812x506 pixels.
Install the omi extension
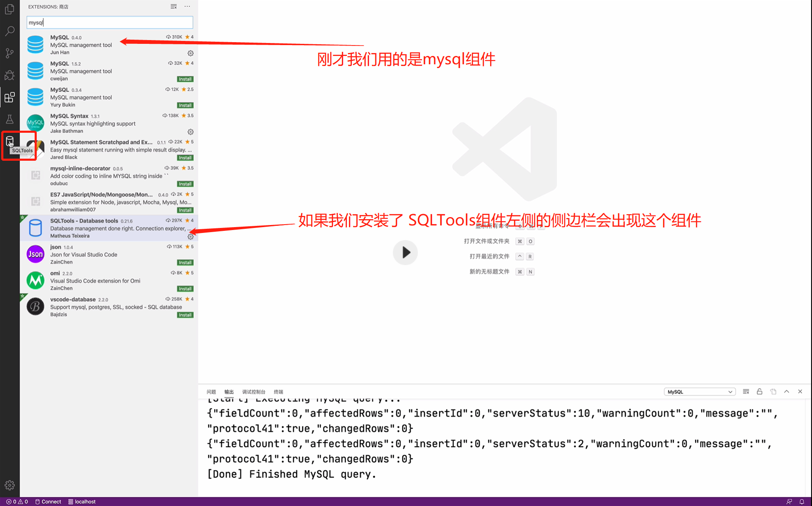(185, 289)
